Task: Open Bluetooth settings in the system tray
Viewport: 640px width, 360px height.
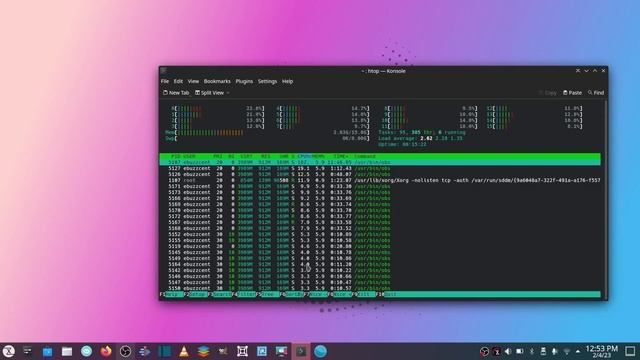Action: pyautogui.click(x=531, y=351)
